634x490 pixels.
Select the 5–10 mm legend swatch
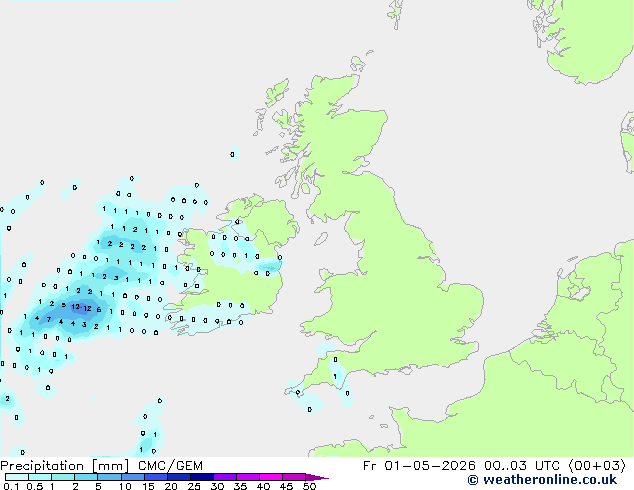tap(109, 477)
